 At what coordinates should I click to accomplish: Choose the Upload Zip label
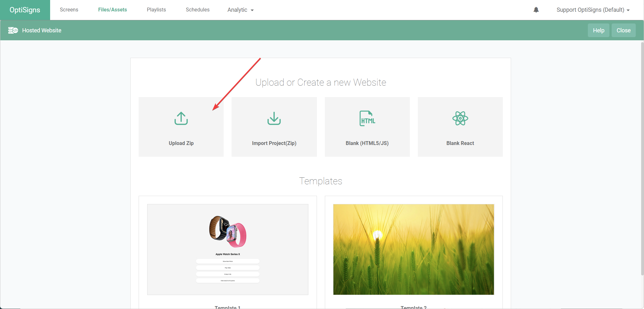181,143
